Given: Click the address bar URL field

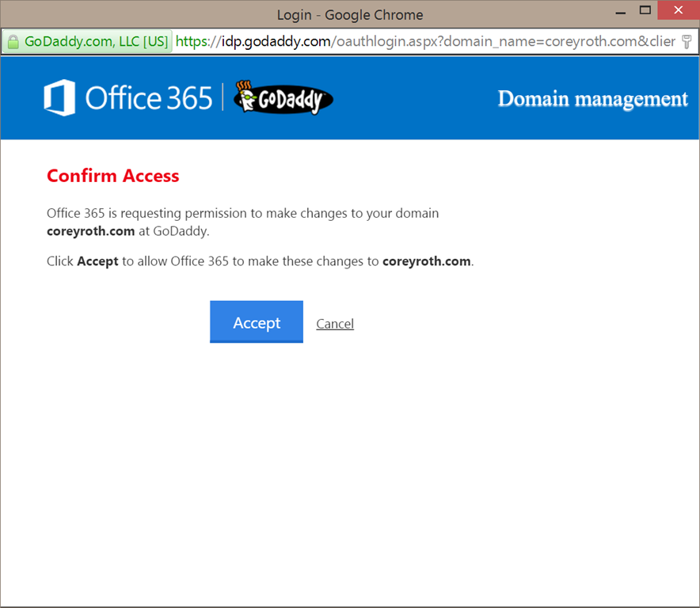Looking at the screenshot, I should coord(425,41).
